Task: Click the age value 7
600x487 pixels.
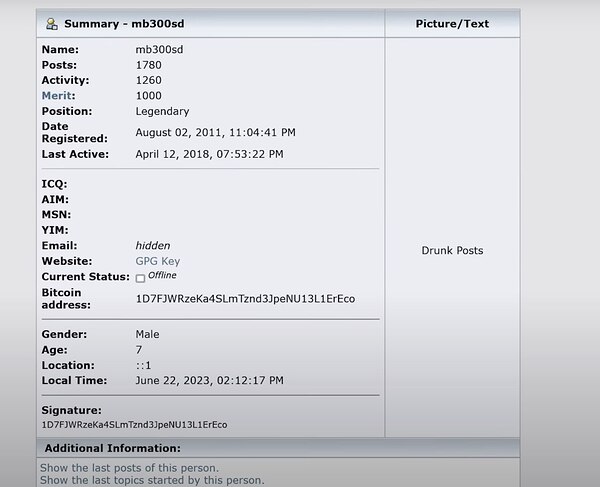Action: (x=139, y=350)
